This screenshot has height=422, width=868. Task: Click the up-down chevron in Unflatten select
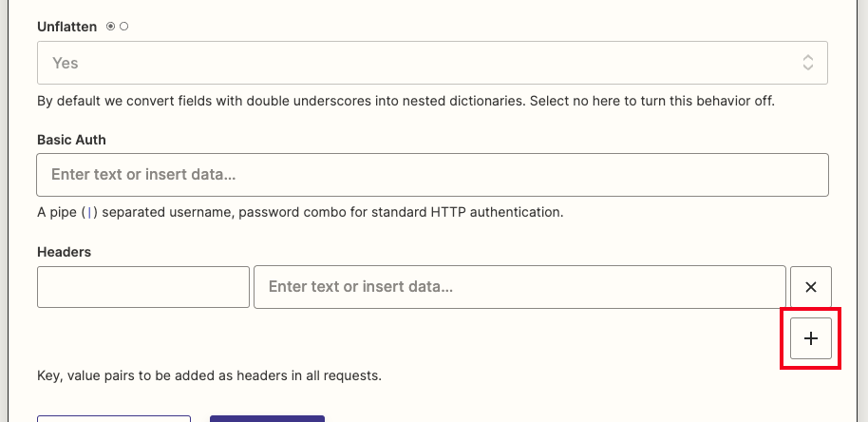(807, 63)
